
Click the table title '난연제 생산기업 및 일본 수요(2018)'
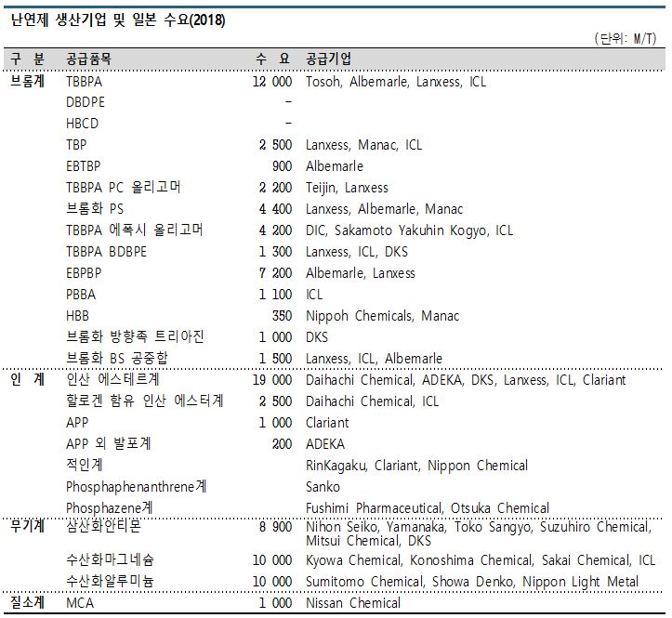pyautogui.click(x=118, y=20)
